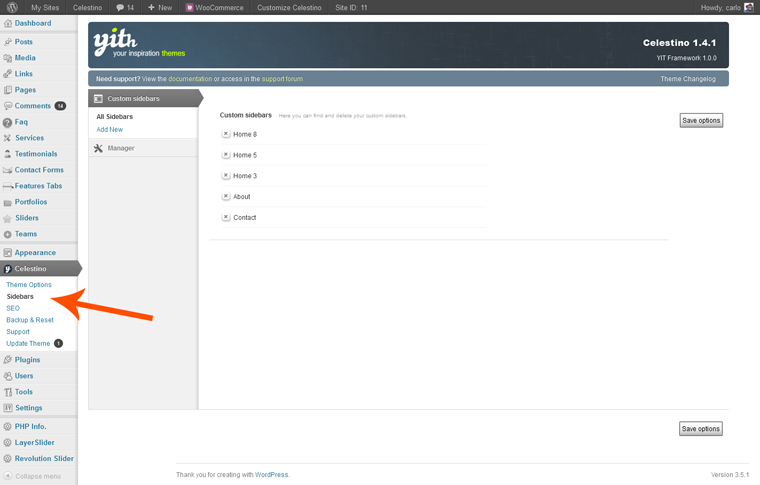Open SEO submenu item
Image resolution: width=760 pixels, height=485 pixels.
[13, 309]
